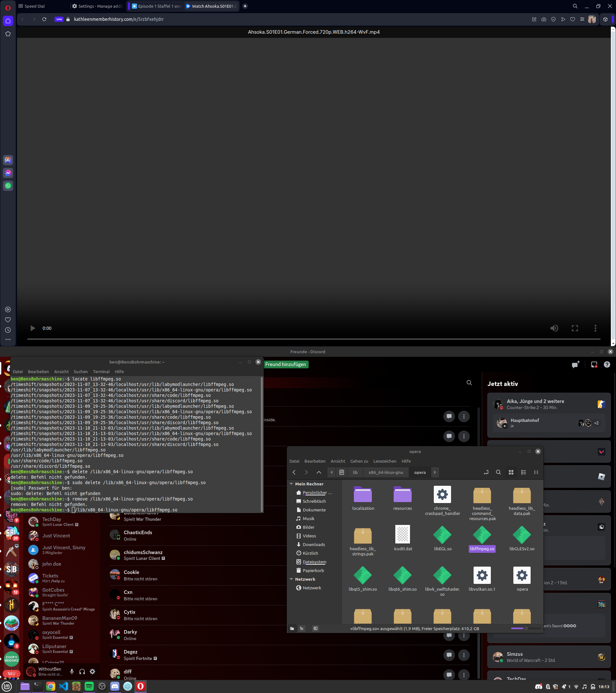
Task: Open more options for Degez
Action: pyautogui.click(x=464, y=655)
